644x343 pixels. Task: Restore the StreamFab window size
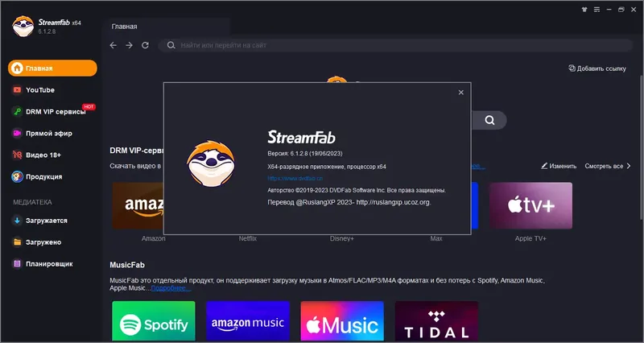tap(621, 10)
